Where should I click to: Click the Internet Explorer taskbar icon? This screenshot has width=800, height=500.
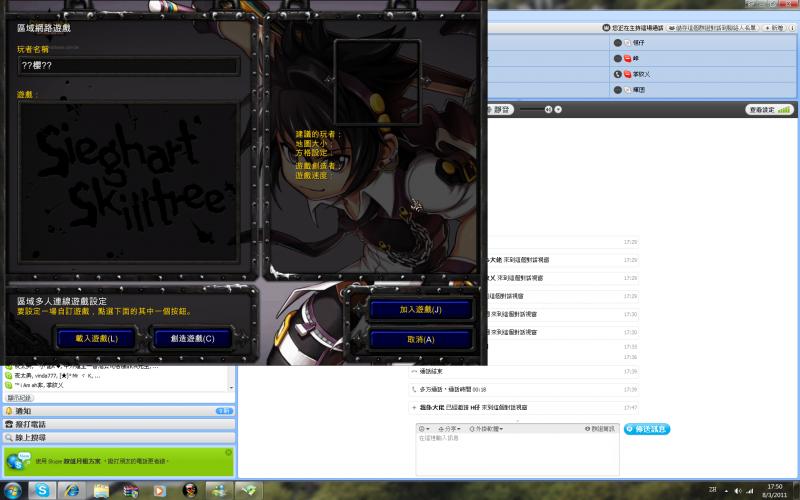(71, 490)
